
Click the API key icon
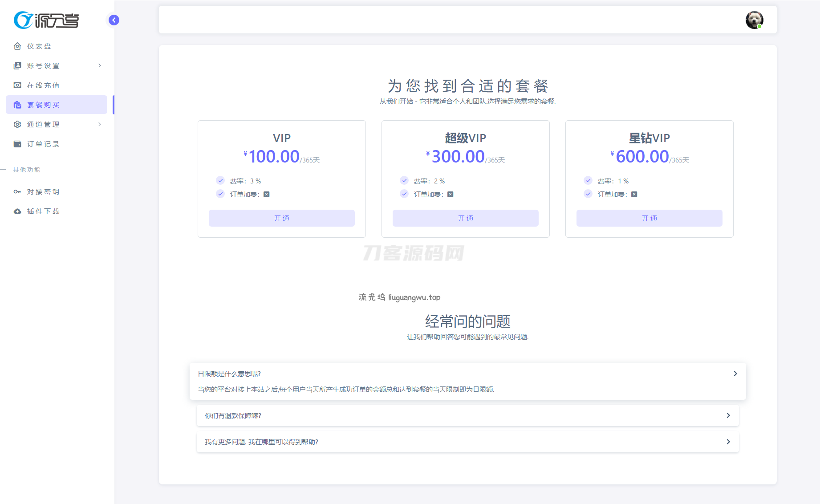(17, 192)
